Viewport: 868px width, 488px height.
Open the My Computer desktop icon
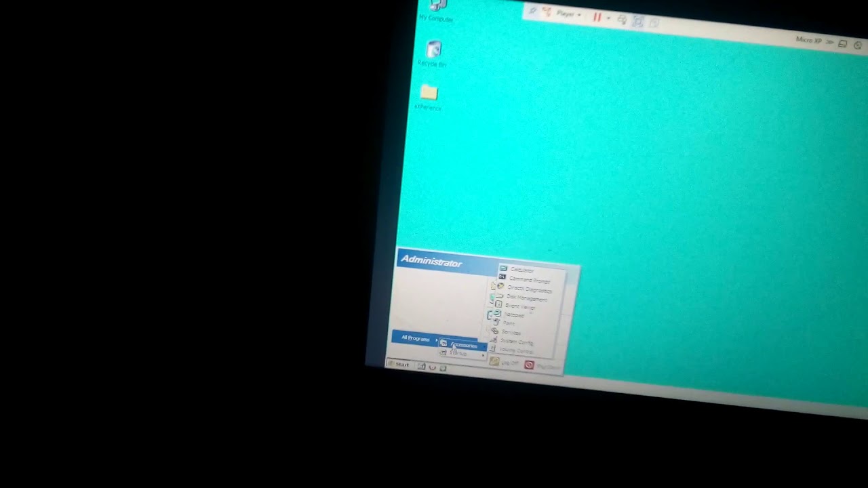pos(437,8)
